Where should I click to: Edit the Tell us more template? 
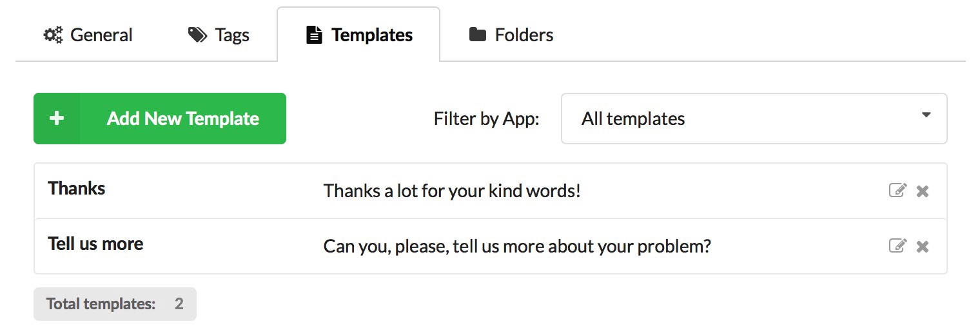tap(897, 245)
